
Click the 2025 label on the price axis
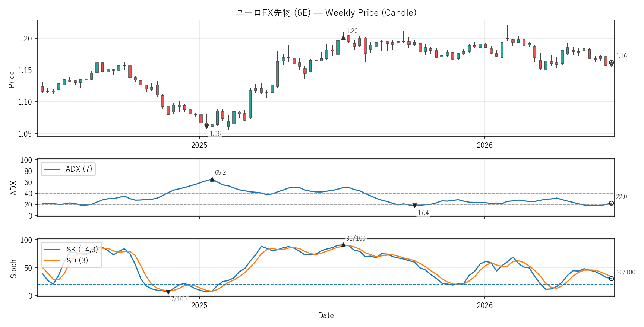pyautogui.click(x=199, y=145)
